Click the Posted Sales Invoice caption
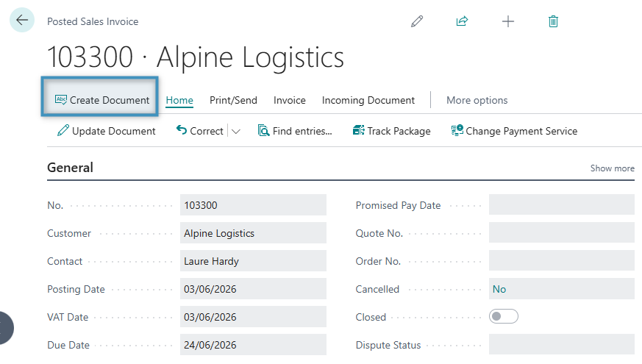Image resolution: width=642 pixels, height=364 pixels. coord(93,21)
